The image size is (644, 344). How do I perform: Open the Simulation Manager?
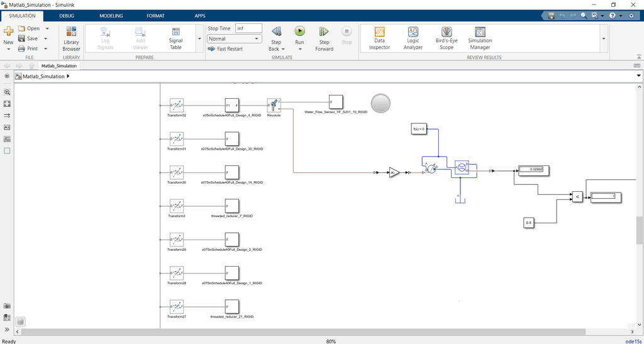(x=480, y=38)
